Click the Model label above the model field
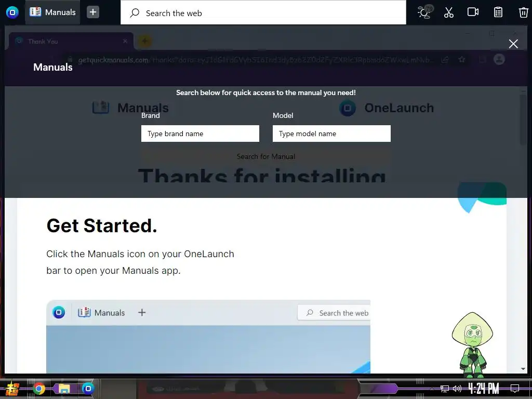 [283, 115]
